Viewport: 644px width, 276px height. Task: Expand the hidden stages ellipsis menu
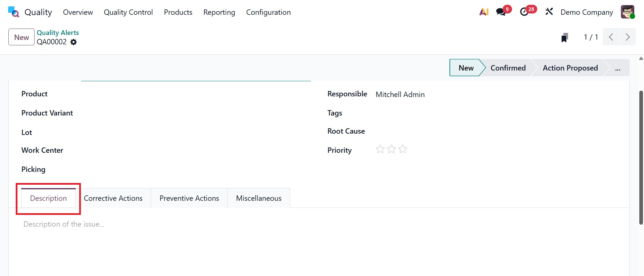(617, 68)
